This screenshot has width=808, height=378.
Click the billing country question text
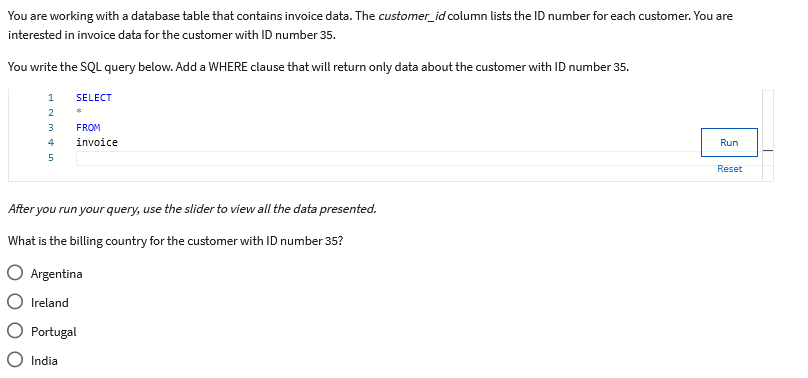coord(175,241)
